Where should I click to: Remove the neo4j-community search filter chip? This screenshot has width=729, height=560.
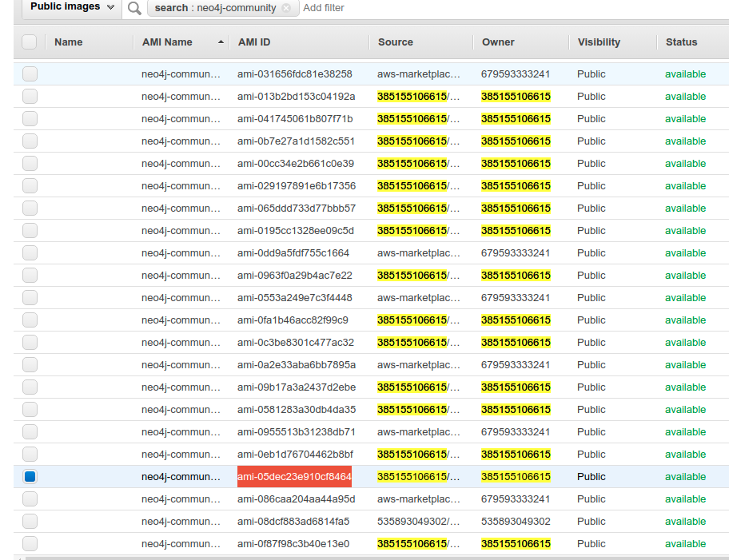(286, 8)
